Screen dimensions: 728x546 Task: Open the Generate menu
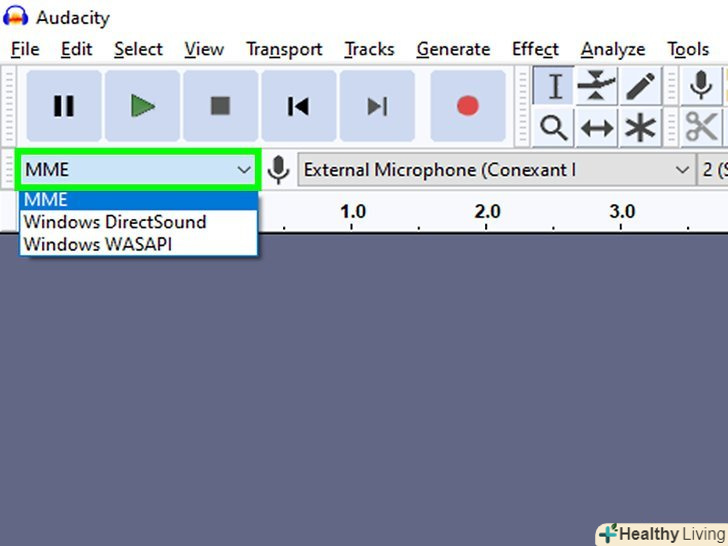coord(453,49)
